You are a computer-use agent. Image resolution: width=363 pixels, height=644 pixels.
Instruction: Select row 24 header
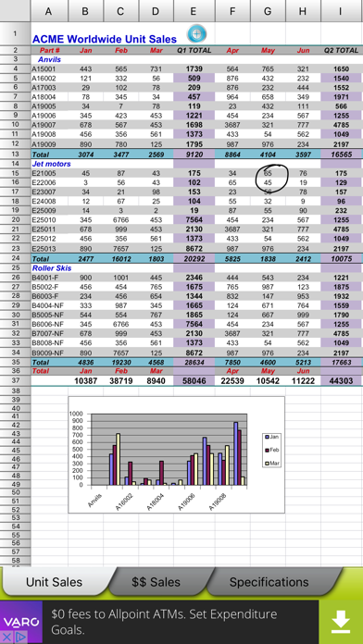pos(15,258)
